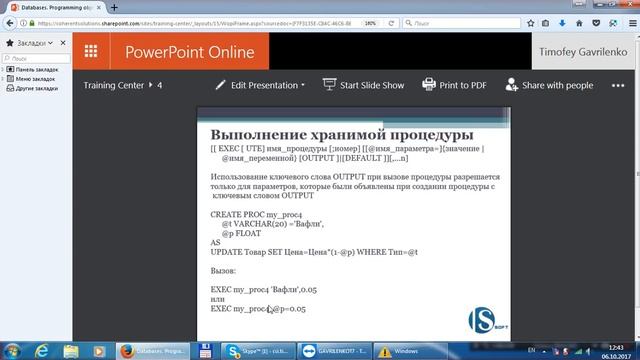
Task: Click EN language indicator
Action: click(531, 350)
